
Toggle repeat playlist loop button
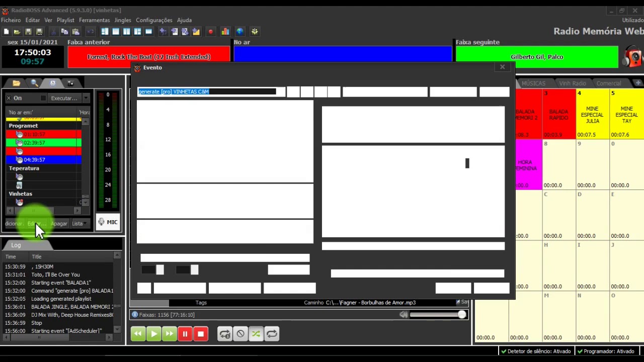click(x=272, y=334)
